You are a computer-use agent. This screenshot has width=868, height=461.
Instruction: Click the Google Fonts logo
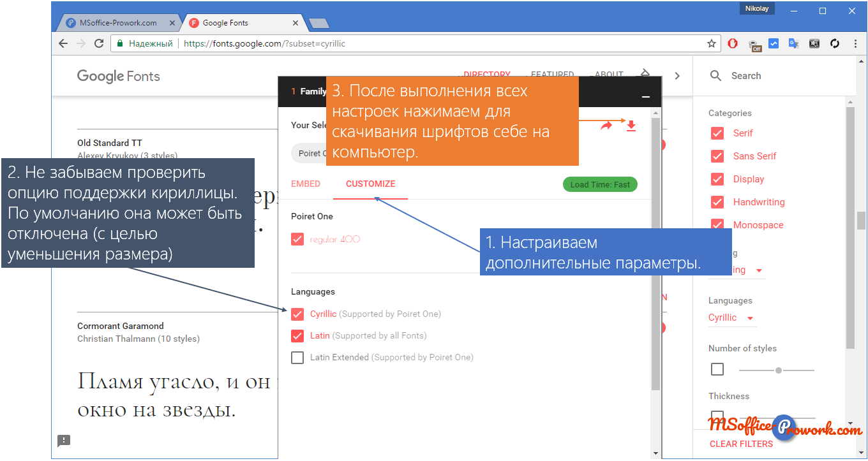[x=119, y=76]
